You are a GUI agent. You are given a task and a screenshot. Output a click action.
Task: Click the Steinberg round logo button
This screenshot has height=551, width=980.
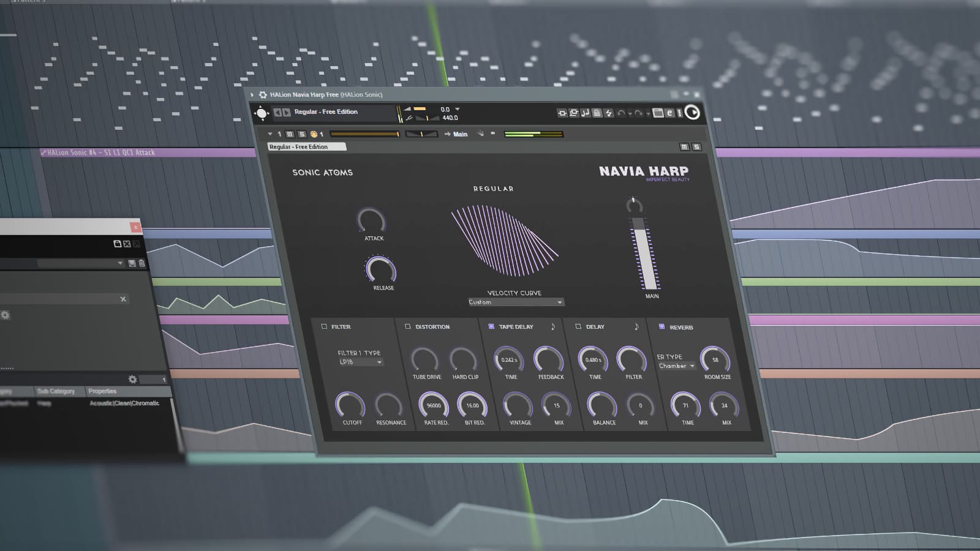point(692,112)
